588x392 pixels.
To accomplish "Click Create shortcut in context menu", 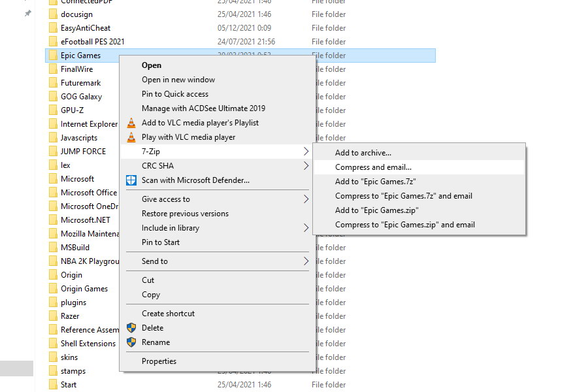I will coord(168,314).
